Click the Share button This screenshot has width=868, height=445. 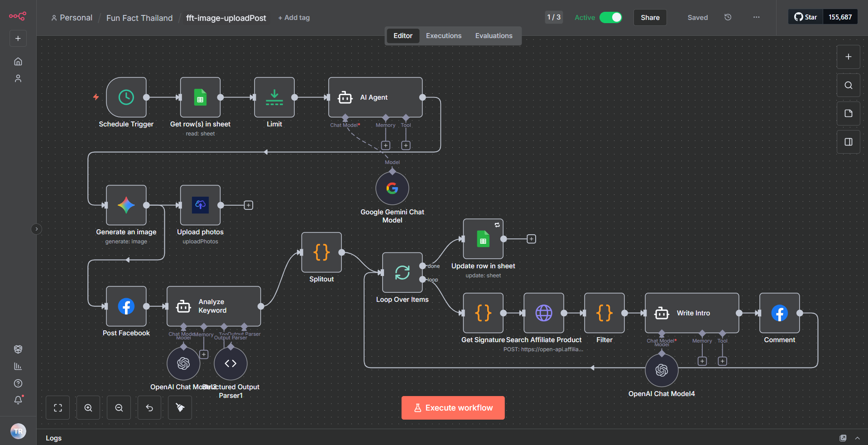point(650,18)
